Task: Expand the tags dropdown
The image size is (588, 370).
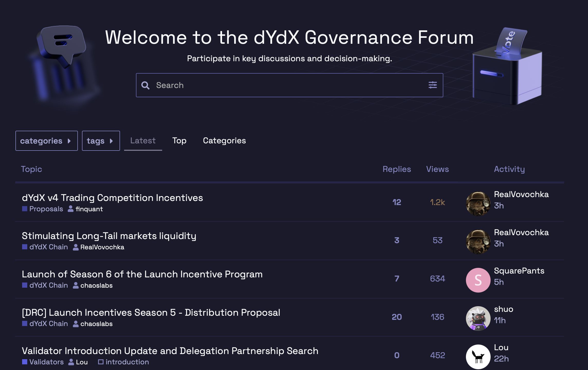Action: pos(101,141)
